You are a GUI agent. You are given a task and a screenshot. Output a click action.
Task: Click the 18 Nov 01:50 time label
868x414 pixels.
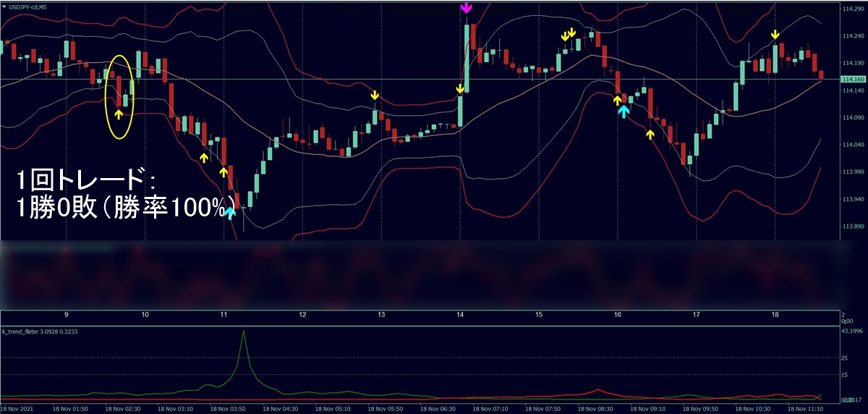(71, 408)
